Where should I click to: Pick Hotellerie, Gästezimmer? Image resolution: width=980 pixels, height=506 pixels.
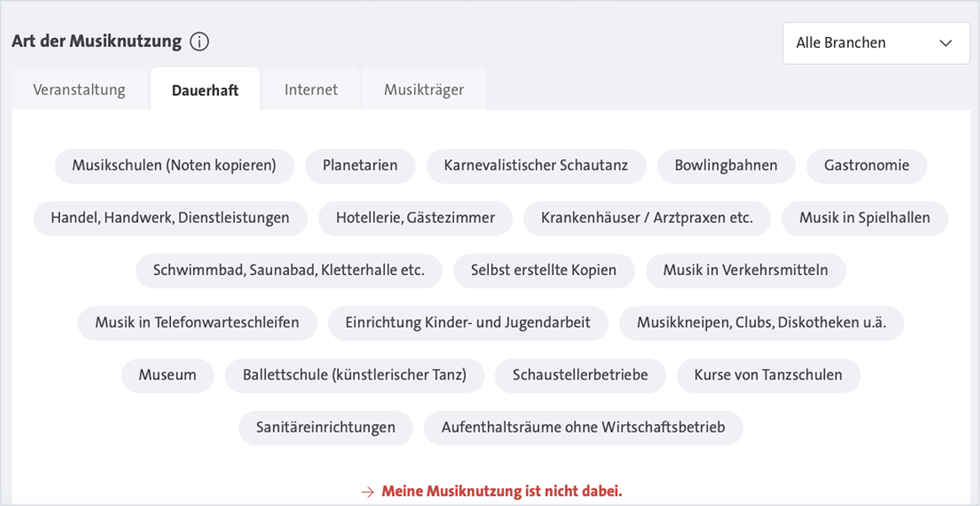click(415, 218)
